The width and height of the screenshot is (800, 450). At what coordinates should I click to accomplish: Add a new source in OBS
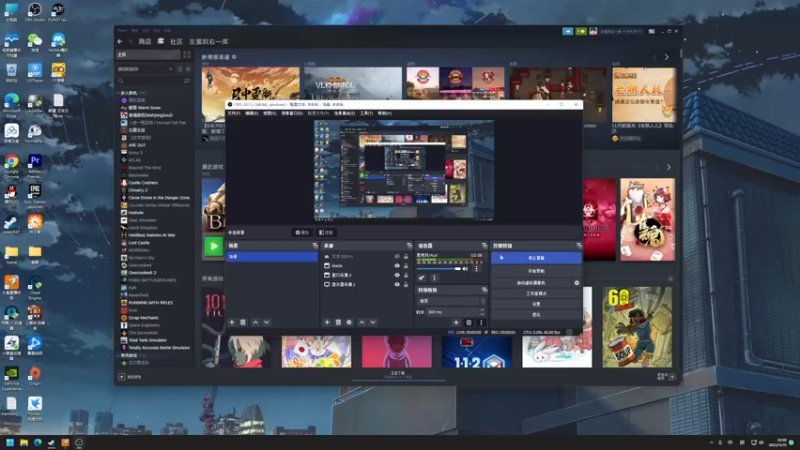click(327, 322)
